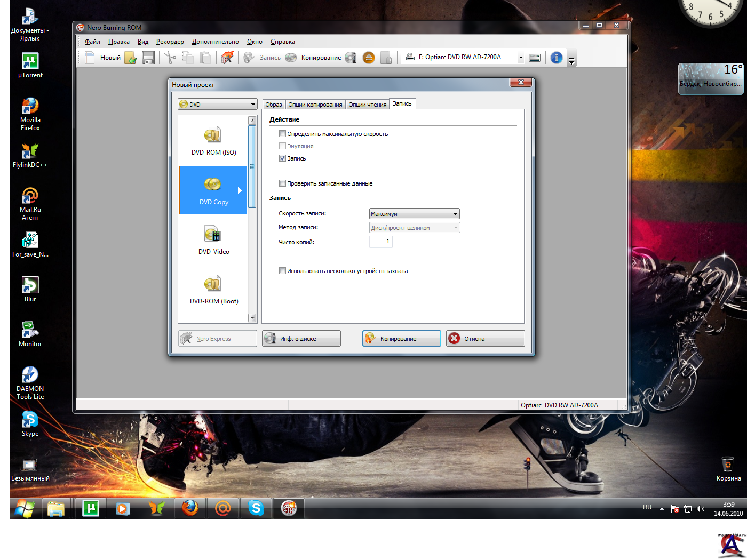Click the Open file toolbar icon
The height and width of the screenshot is (560, 747).
pos(131,58)
